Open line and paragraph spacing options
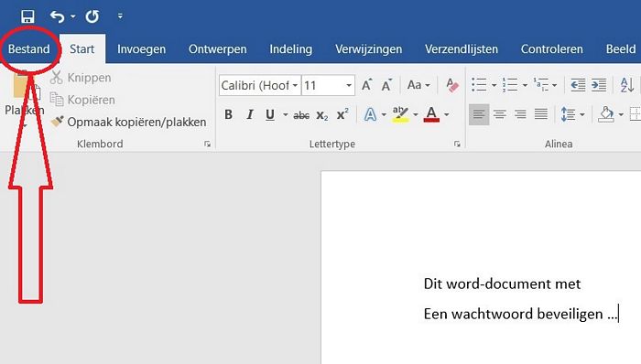The width and height of the screenshot is (641, 364). click(569, 114)
